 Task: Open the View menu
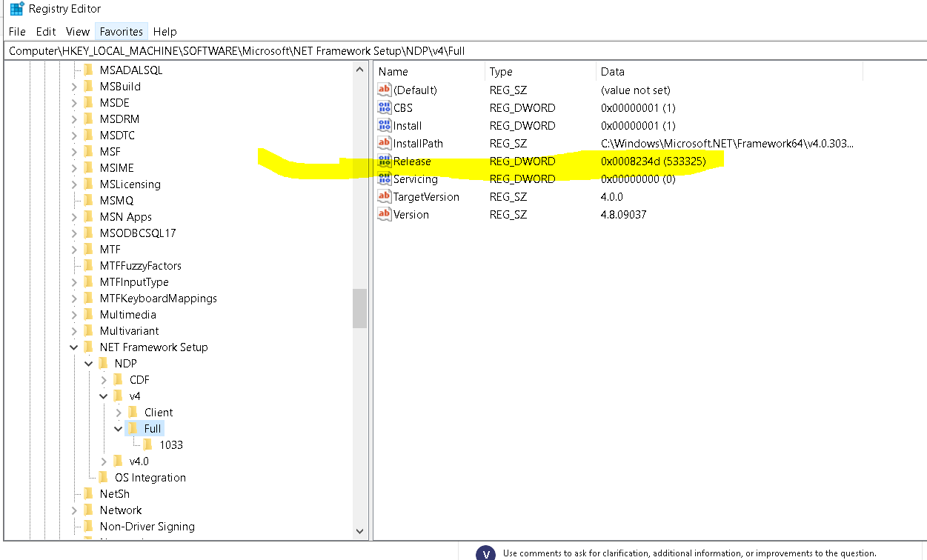(78, 31)
